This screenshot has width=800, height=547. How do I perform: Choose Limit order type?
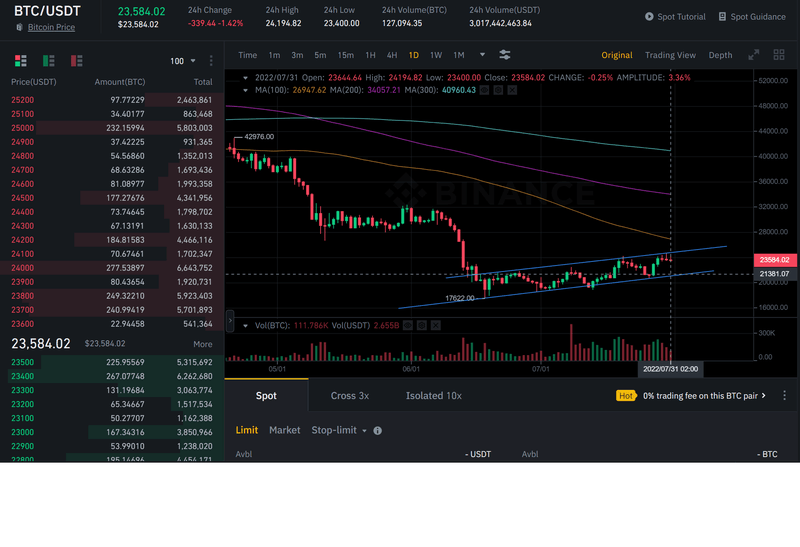pos(246,430)
